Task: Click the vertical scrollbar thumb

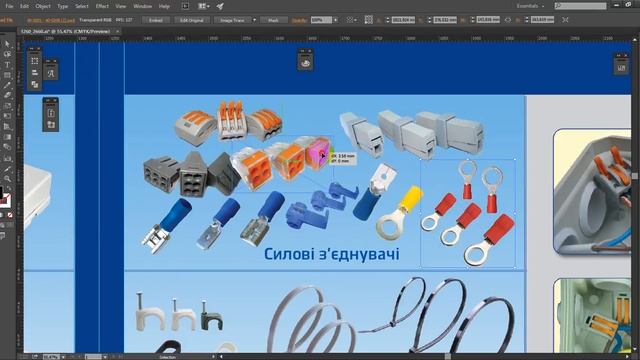Action: point(635,176)
